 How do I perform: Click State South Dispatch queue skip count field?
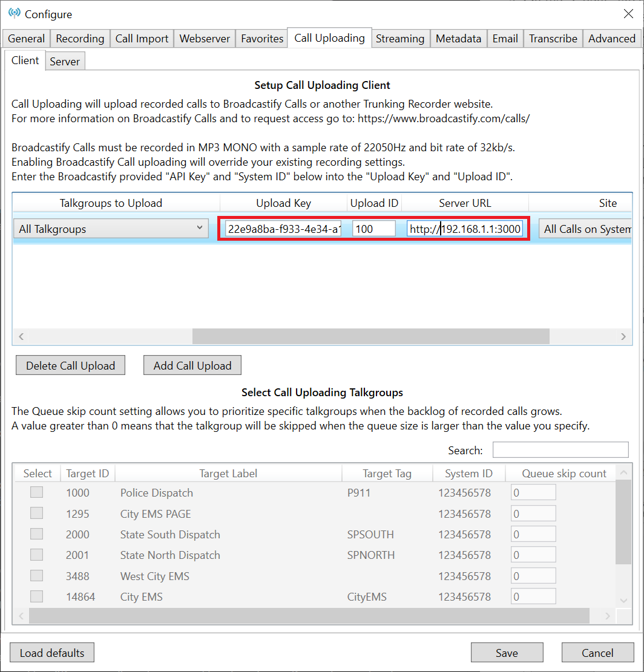coord(533,534)
